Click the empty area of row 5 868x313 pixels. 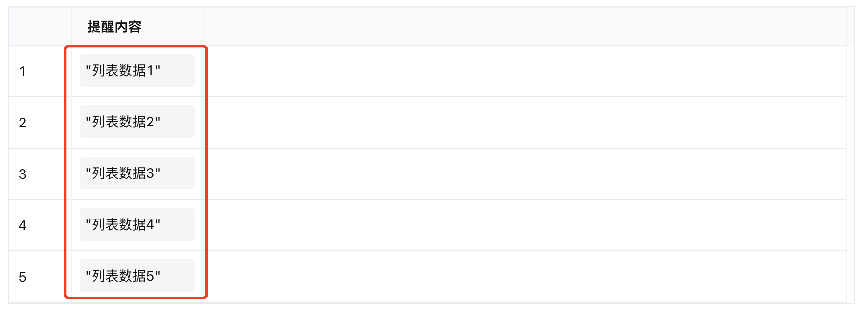point(525,277)
